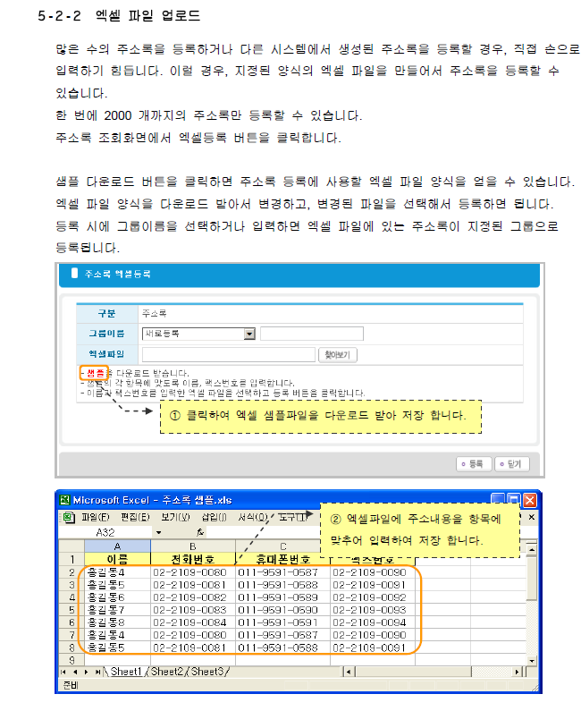The height and width of the screenshot is (728, 581).
Task: Open the Name Box dropdown arrow
Action: (158, 531)
